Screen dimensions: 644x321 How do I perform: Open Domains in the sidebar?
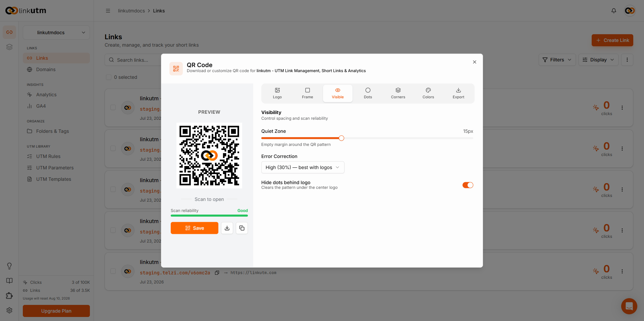(56, 69)
